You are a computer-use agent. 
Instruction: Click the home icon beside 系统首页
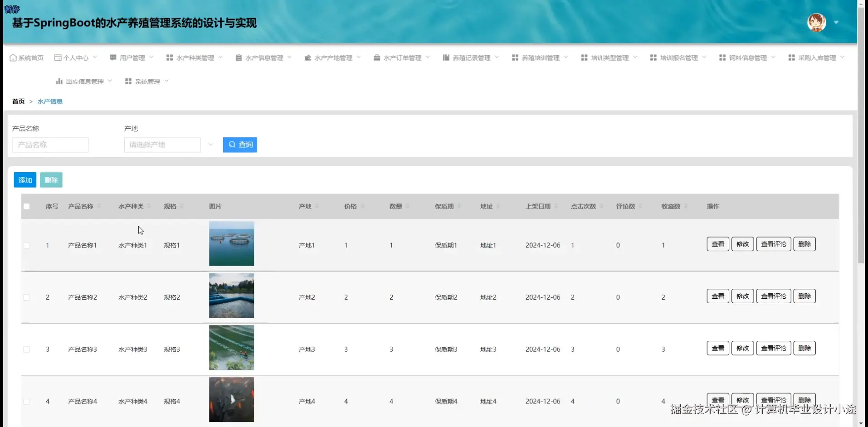point(13,58)
